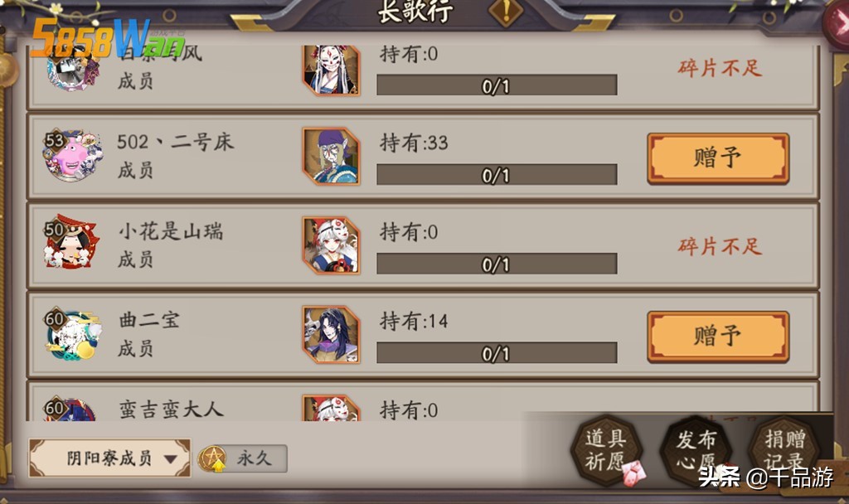Click 赠予 for 502、二号床
The height and width of the screenshot is (504, 849).
point(718,158)
